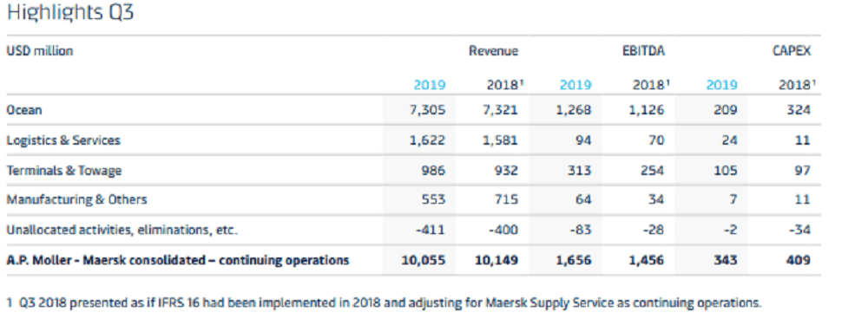Click consolidated 2019 revenue value 10,055

point(424,260)
